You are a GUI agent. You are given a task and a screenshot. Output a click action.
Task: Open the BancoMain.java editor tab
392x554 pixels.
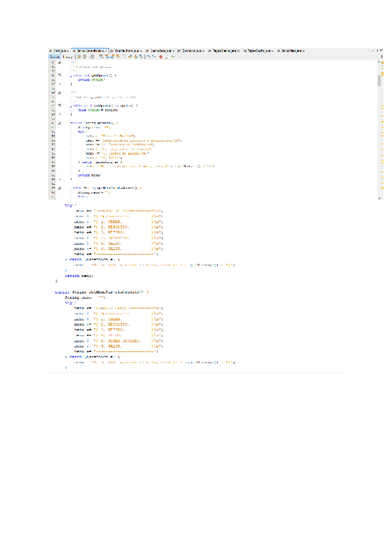(291, 50)
